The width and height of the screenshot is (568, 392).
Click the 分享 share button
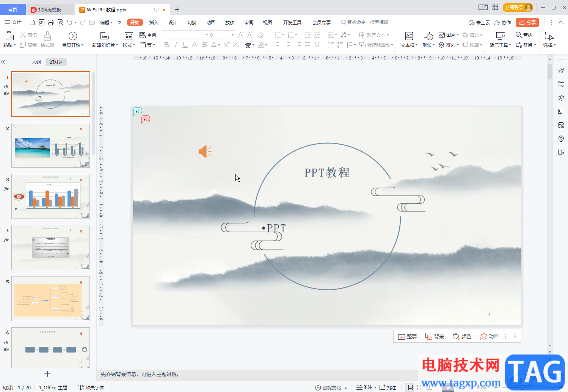click(527, 22)
